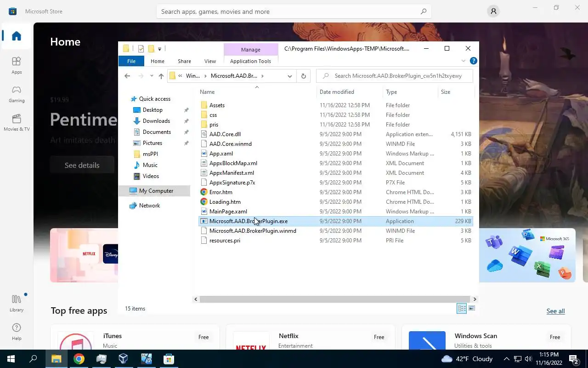Expand the File Explorer ribbon chevron
This screenshot has height=368, width=588.
pos(463,61)
